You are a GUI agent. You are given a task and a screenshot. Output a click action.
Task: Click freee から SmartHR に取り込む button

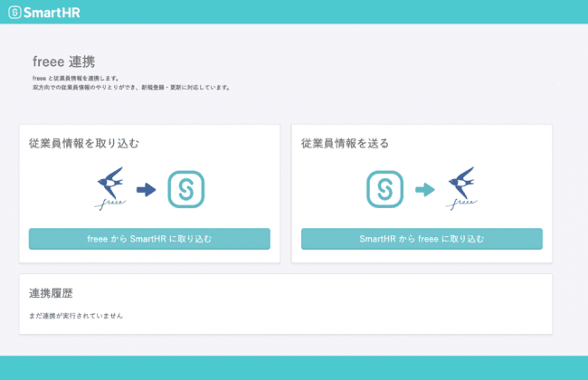[x=149, y=239]
